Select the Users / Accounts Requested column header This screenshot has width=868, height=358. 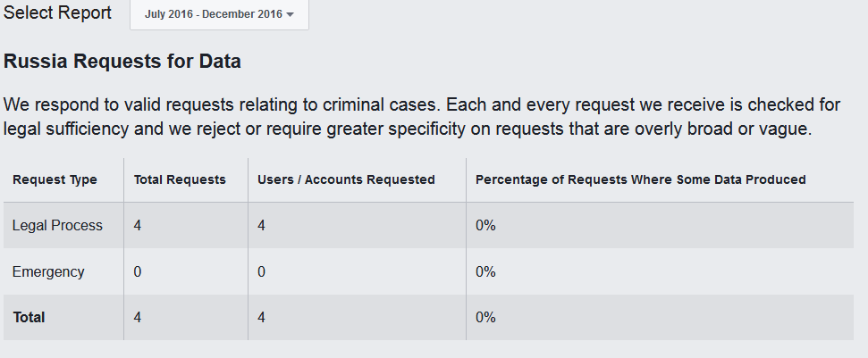tap(346, 179)
